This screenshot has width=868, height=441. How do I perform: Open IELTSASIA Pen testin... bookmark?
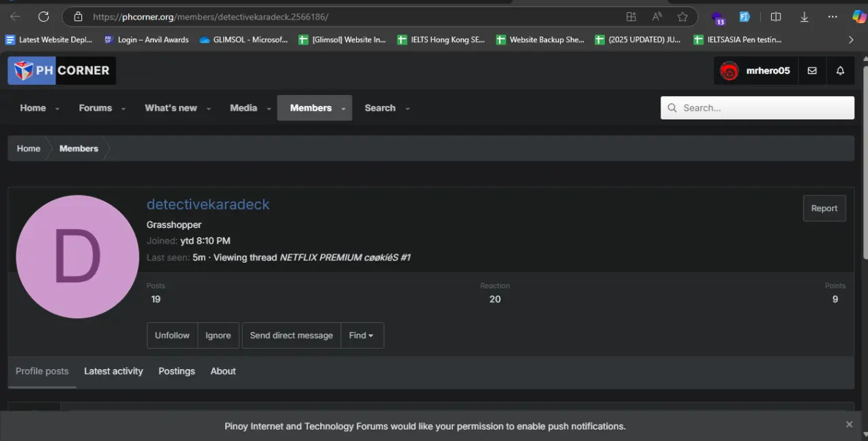[738, 40]
